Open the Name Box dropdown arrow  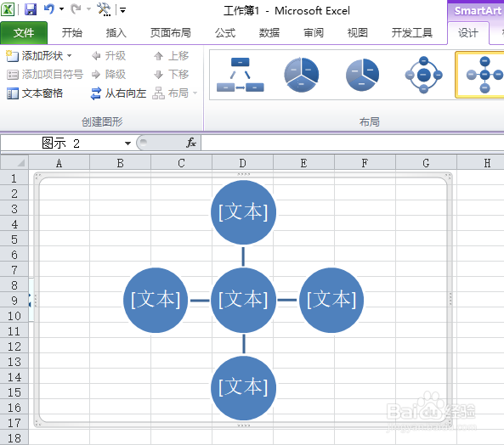pos(127,144)
